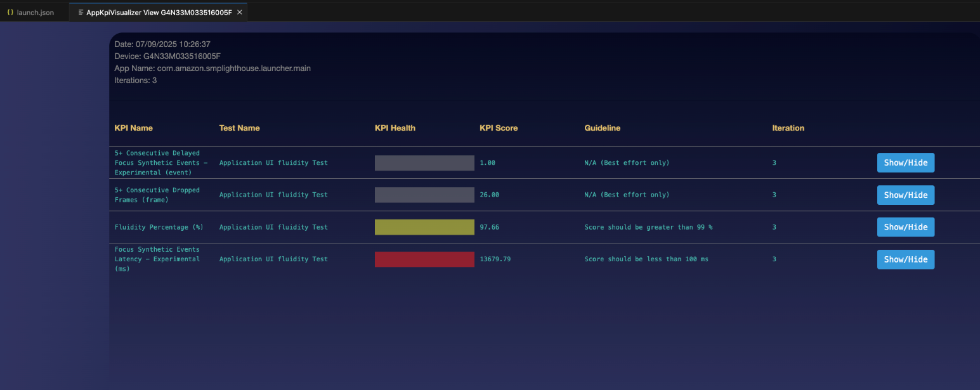Toggle Show/Hide for Consecutive Dropped Frames row

coord(905,195)
